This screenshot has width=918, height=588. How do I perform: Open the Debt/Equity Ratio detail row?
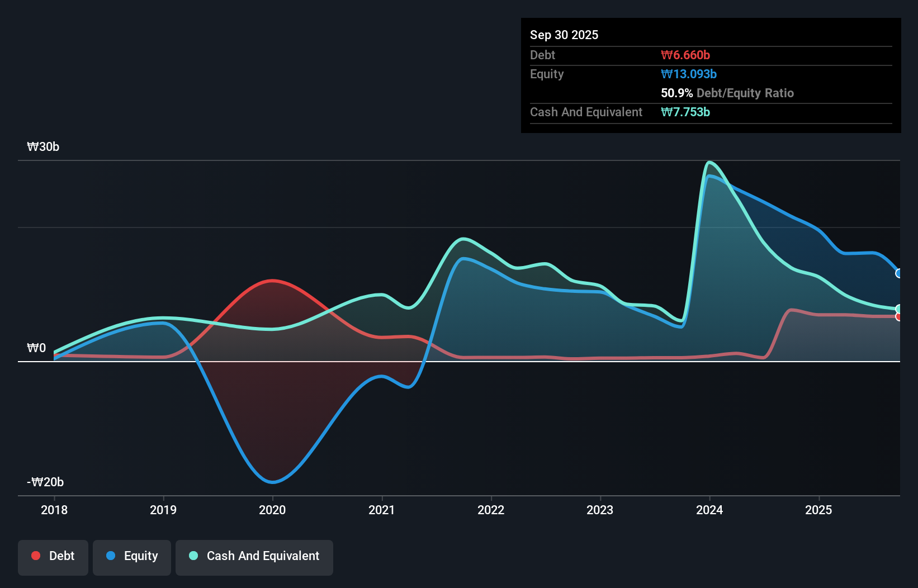[x=727, y=93]
